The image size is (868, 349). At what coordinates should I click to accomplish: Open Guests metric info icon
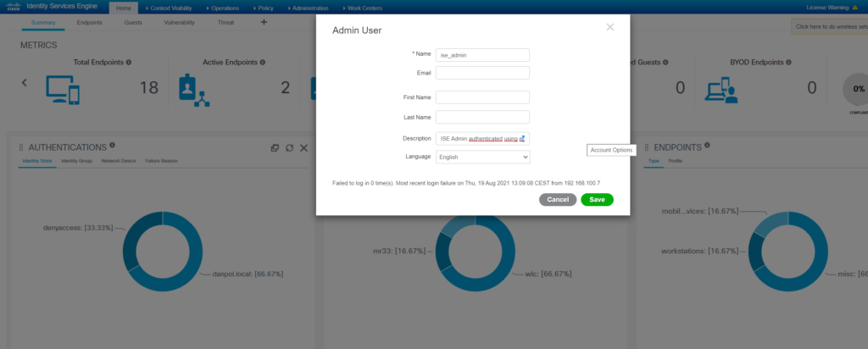click(665, 63)
